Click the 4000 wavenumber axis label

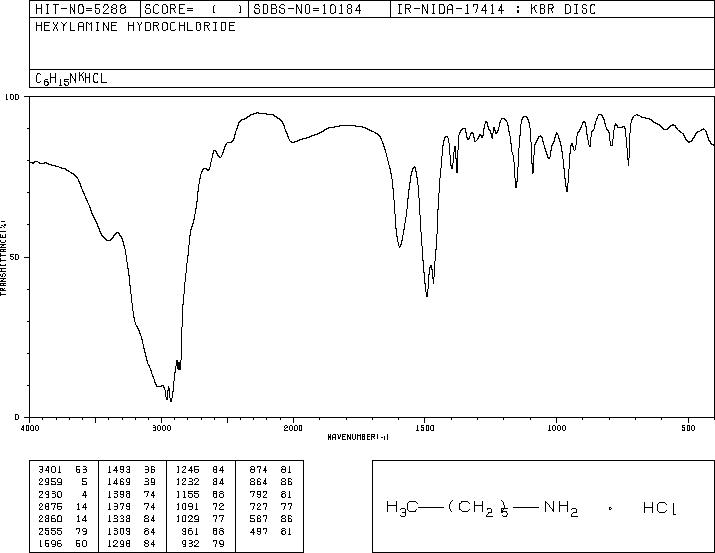tap(30, 428)
